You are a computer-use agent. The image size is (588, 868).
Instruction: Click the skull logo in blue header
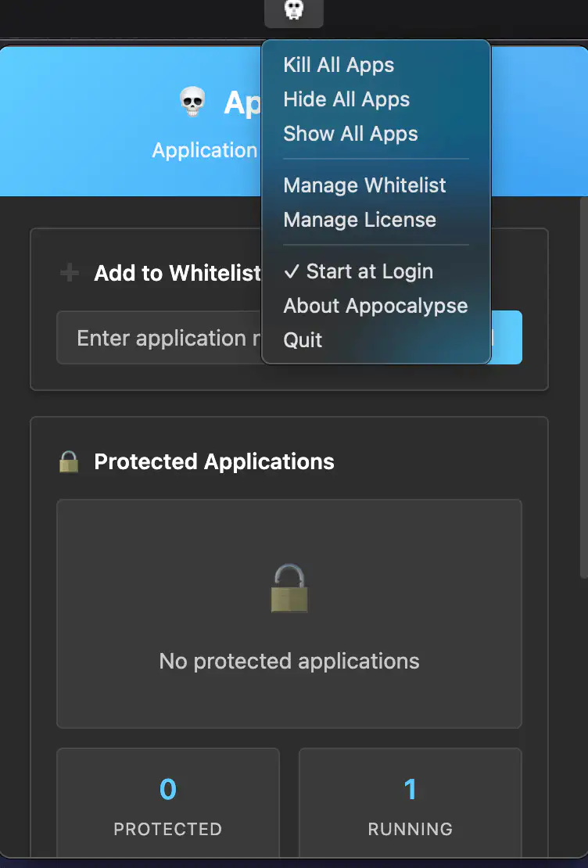192,102
